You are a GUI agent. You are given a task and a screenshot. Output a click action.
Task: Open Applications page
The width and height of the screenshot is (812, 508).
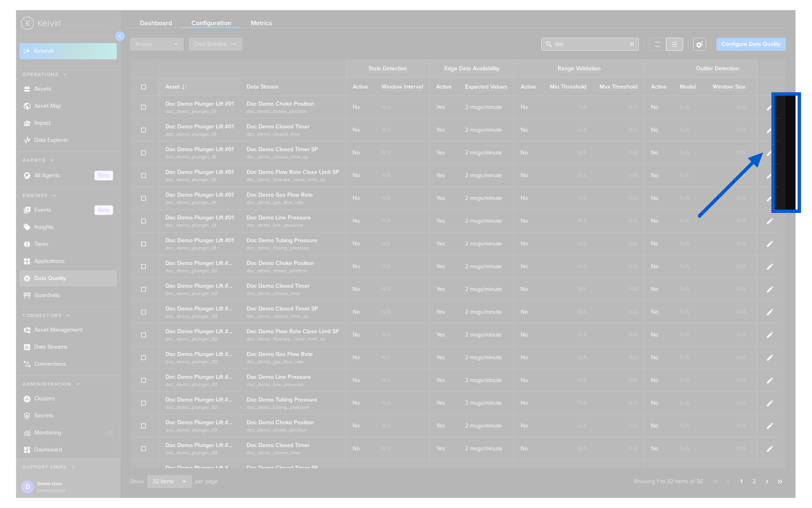point(68,261)
